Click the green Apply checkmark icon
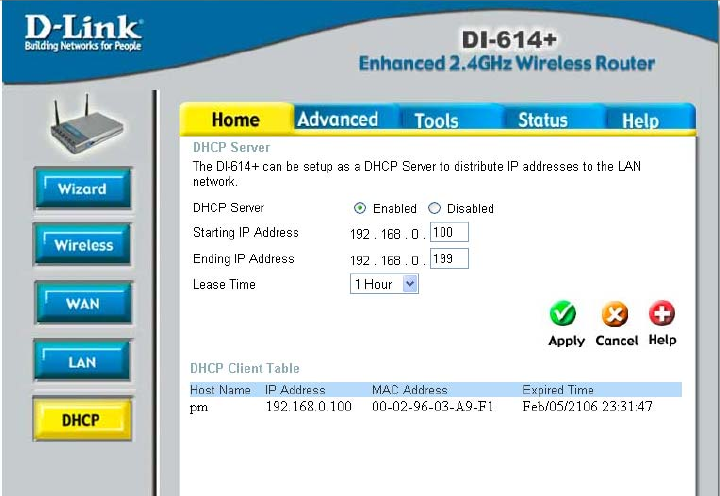Image resolution: width=720 pixels, height=496 pixels. click(563, 314)
